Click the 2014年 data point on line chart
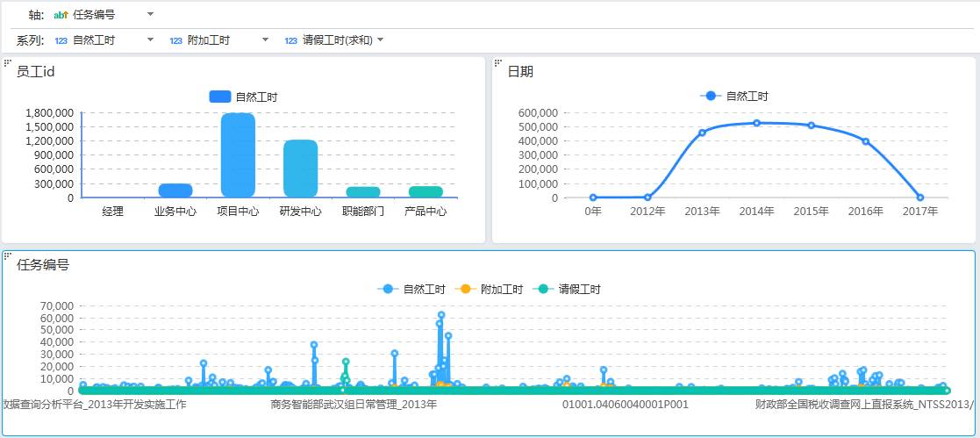The image size is (980, 438). [x=756, y=123]
